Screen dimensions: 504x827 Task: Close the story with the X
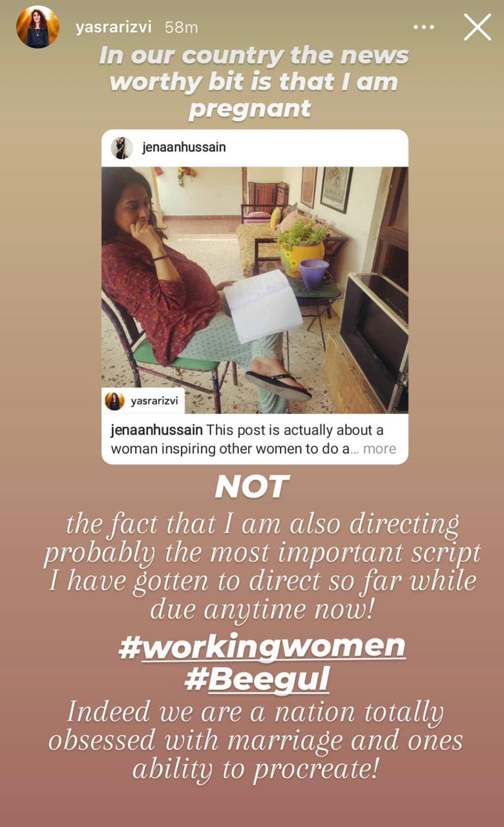[477, 27]
